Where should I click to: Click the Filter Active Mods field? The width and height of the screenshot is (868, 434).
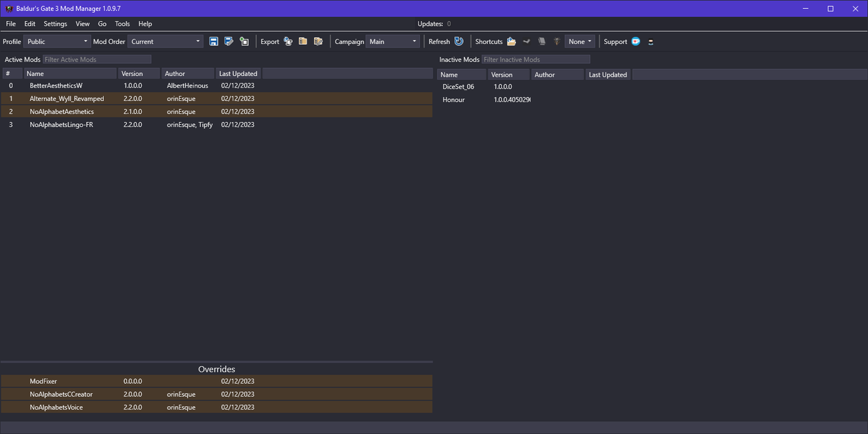pos(97,60)
